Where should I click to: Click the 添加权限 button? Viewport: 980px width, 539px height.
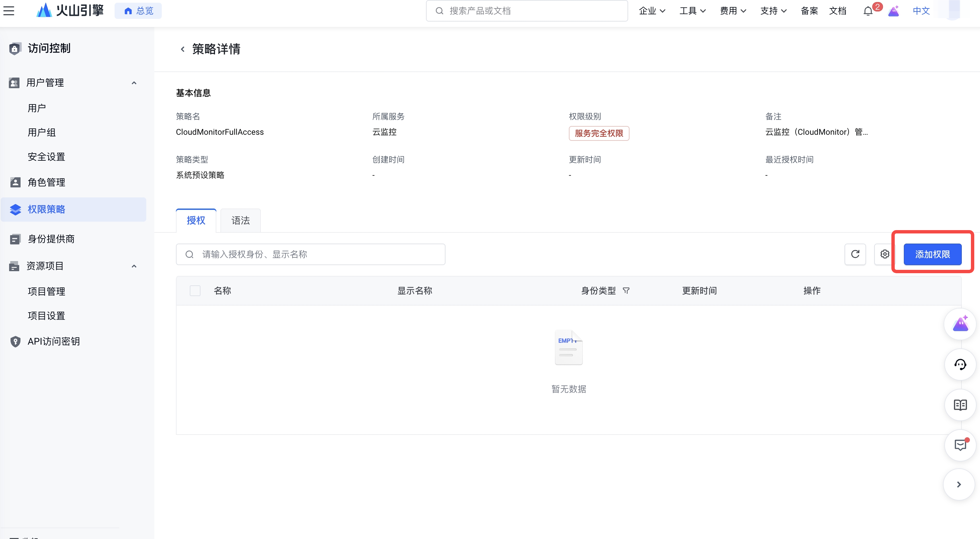[932, 254]
